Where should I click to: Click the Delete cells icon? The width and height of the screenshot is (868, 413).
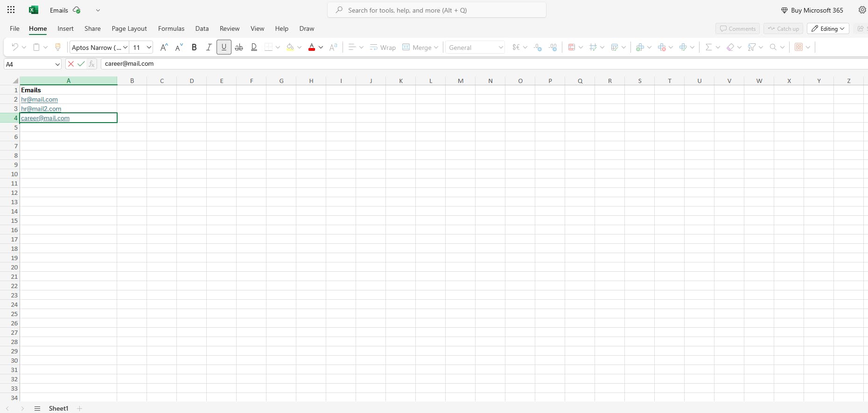pos(662,47)
